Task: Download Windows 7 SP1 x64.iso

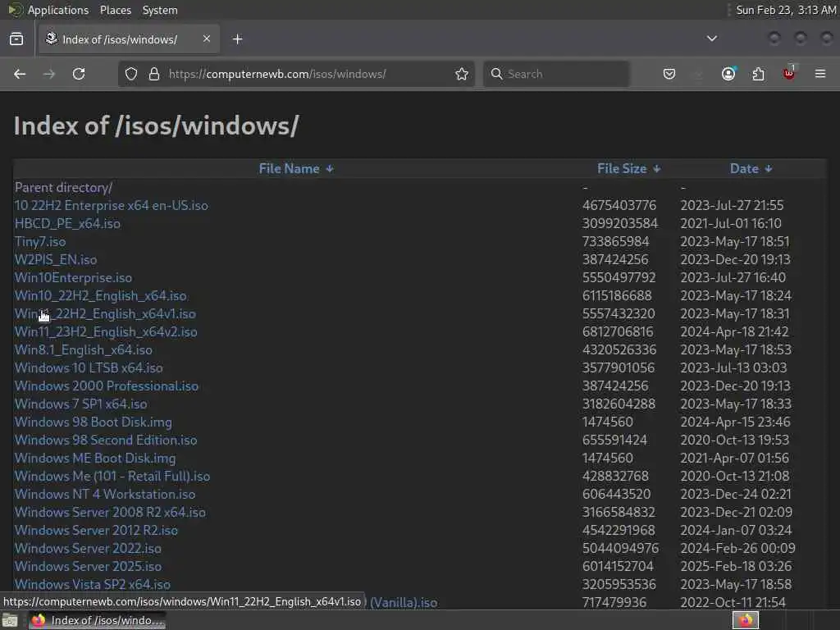Action: tap(81, 404)
